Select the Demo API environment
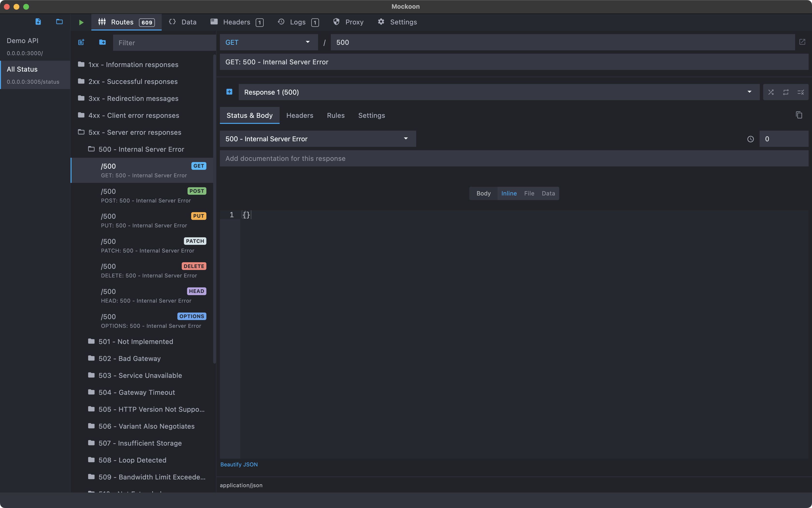 coord(35,46)
